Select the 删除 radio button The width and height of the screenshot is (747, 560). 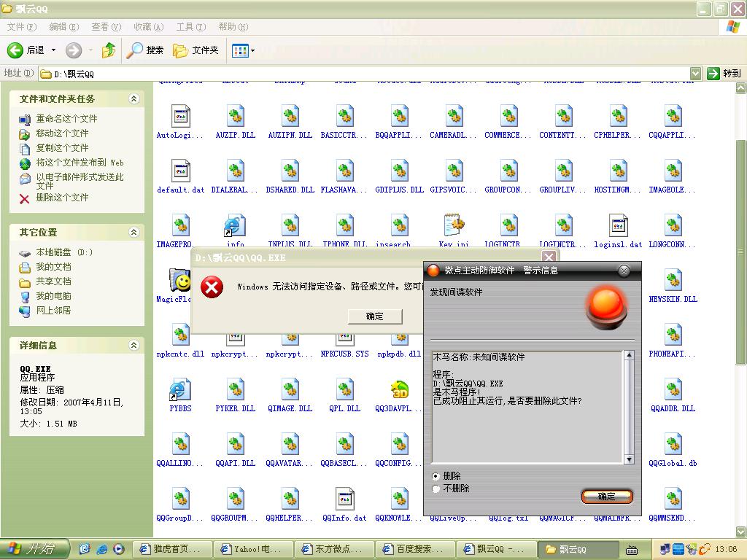coord(436,476)
